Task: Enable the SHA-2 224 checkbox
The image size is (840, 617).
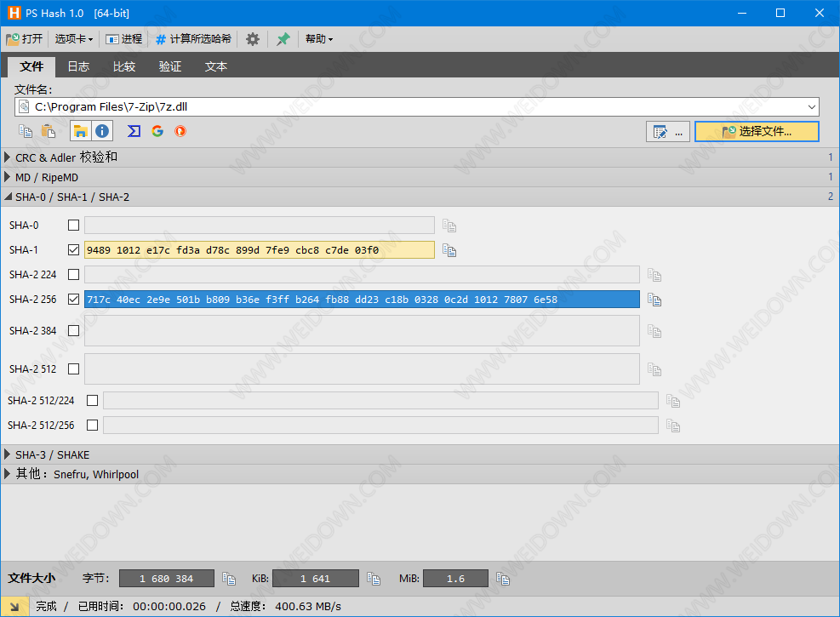Action: coord(73,274)
